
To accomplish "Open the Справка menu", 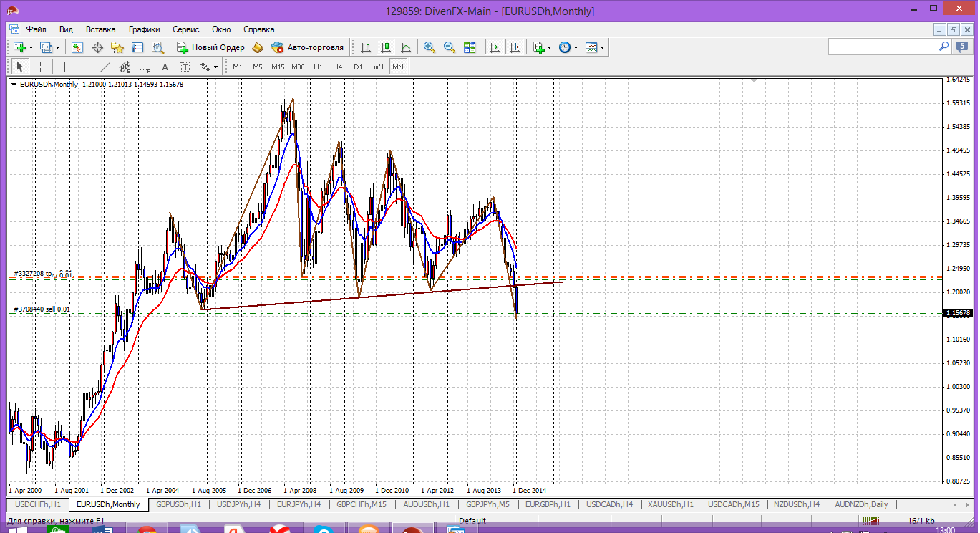I will (x=259, y=29).
